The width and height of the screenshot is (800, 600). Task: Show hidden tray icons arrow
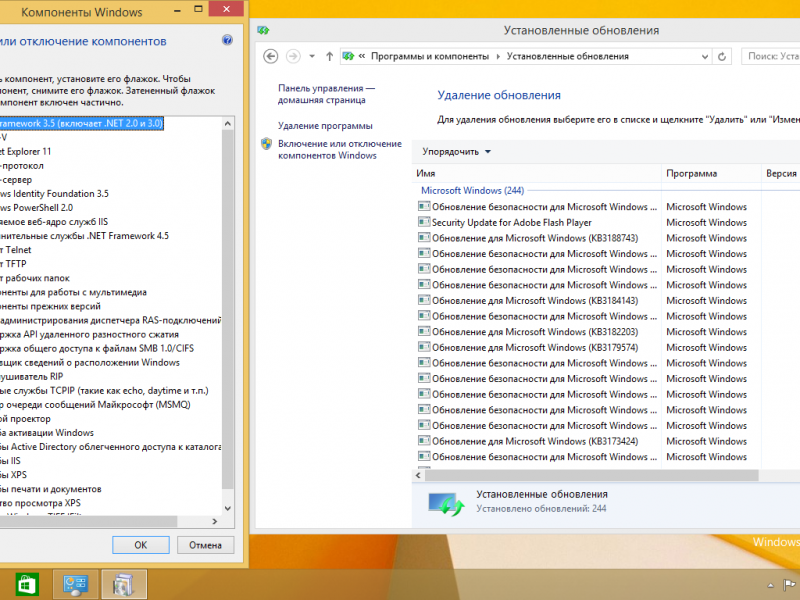click(x=770, y=585)
